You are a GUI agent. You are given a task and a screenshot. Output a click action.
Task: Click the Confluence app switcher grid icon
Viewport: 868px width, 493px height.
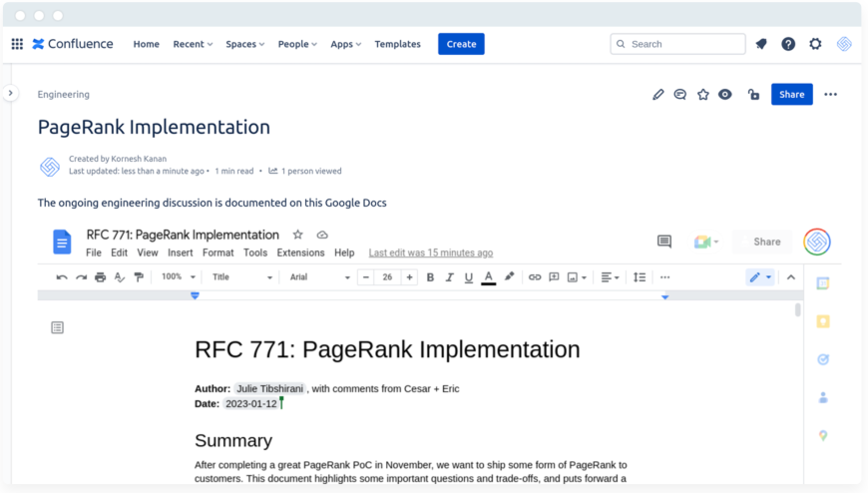tap(17, 44)
